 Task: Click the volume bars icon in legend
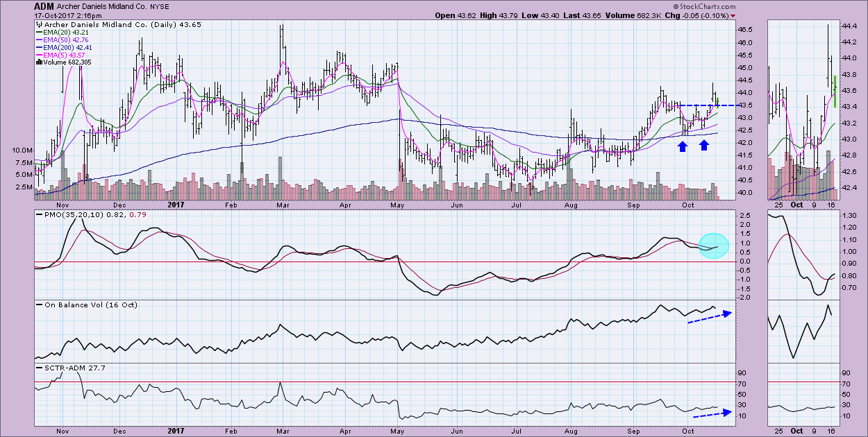39,62
